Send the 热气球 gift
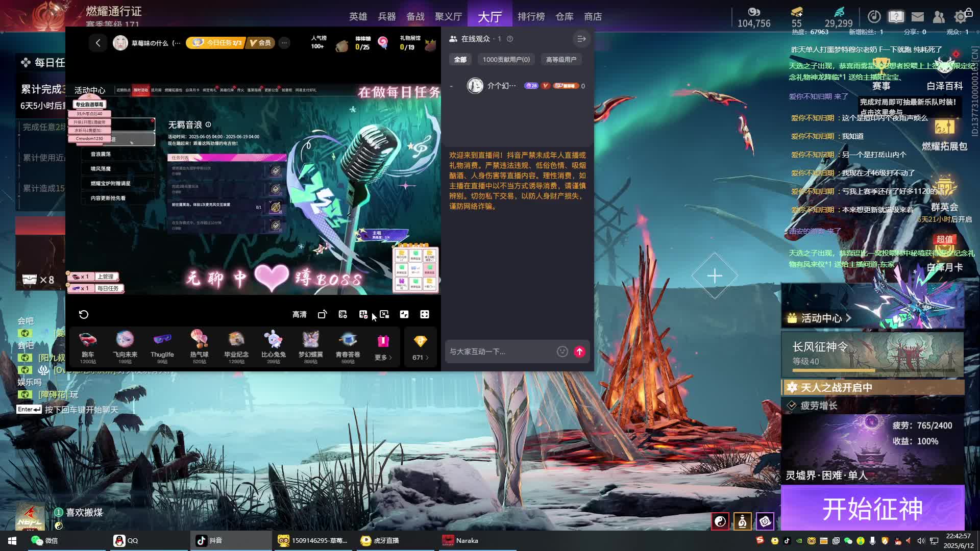The height and width of the screenshot is (551, 980). coord(199,347)
